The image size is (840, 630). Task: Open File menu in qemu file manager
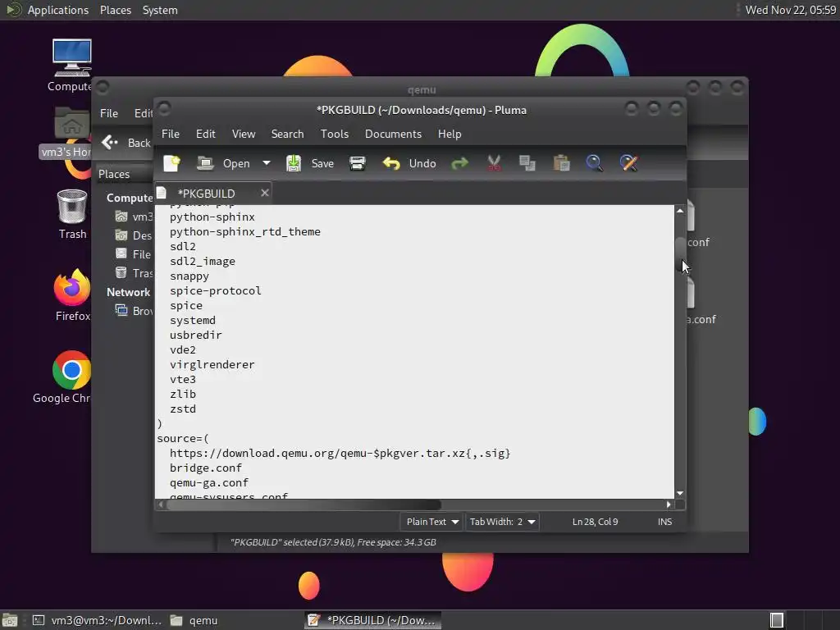tap(109, 113)
